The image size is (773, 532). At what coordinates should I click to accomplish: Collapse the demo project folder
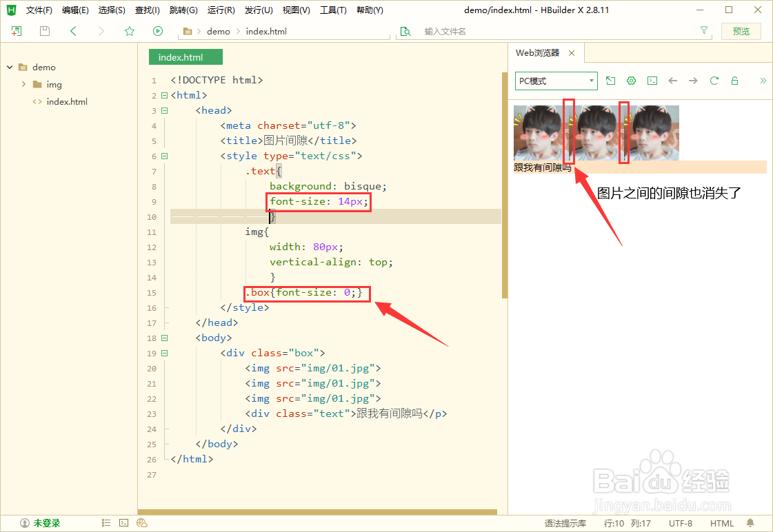(10, 67)
